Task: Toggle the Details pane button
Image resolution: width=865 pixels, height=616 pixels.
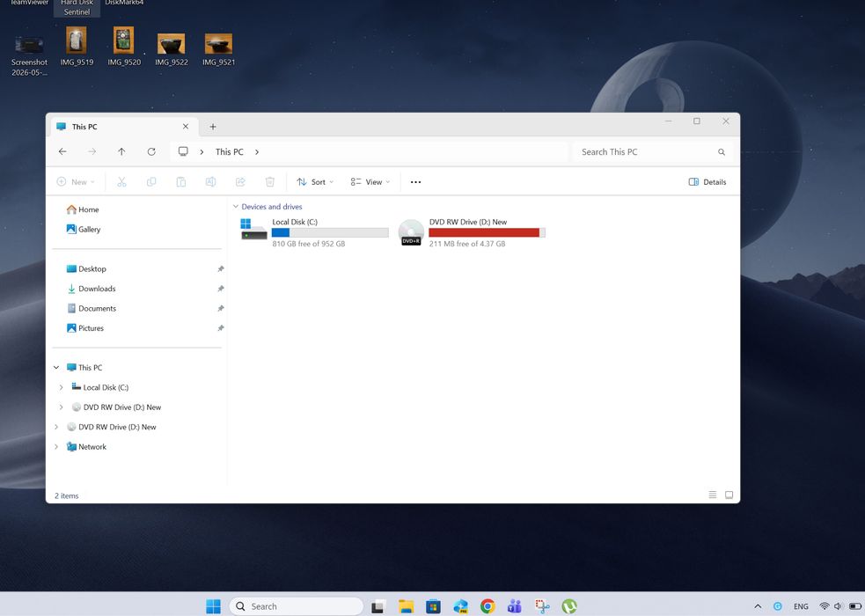Action: (x=707, y=182)
